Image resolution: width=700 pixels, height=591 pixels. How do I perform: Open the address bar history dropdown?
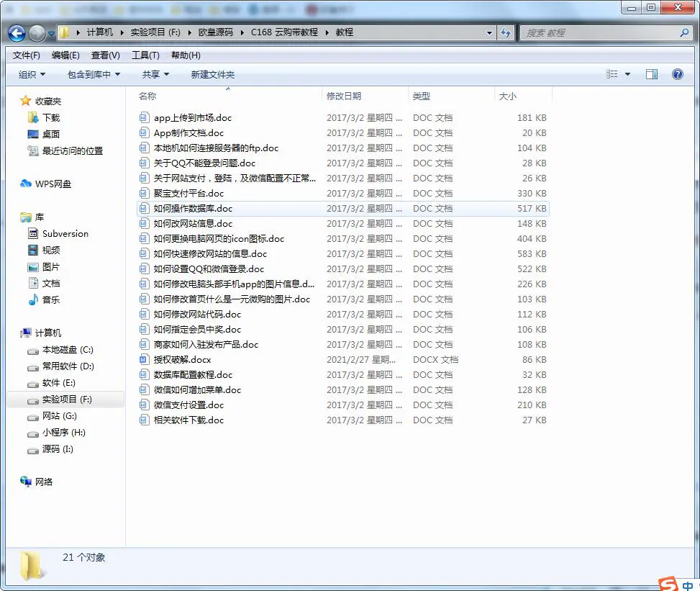487,32
